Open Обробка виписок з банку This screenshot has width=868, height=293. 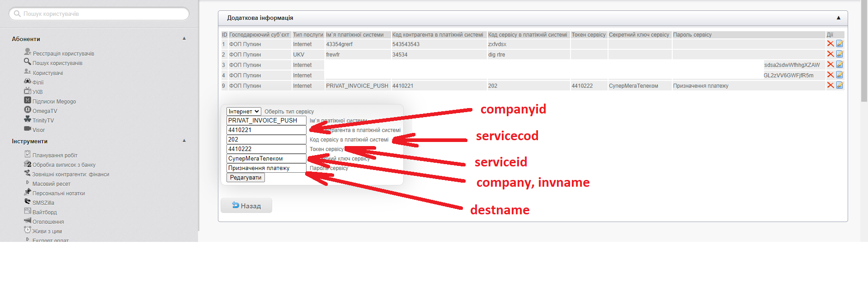pos(64,165)
